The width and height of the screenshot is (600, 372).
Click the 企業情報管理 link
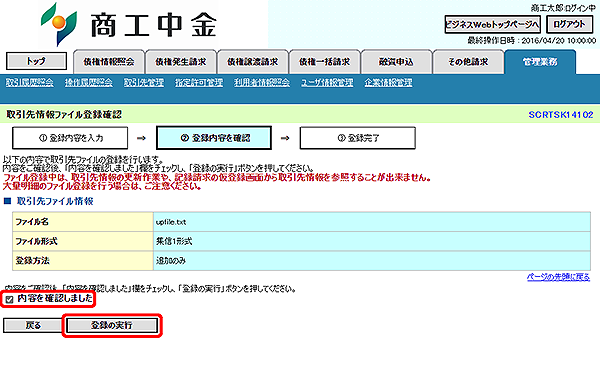pos(388,83)
